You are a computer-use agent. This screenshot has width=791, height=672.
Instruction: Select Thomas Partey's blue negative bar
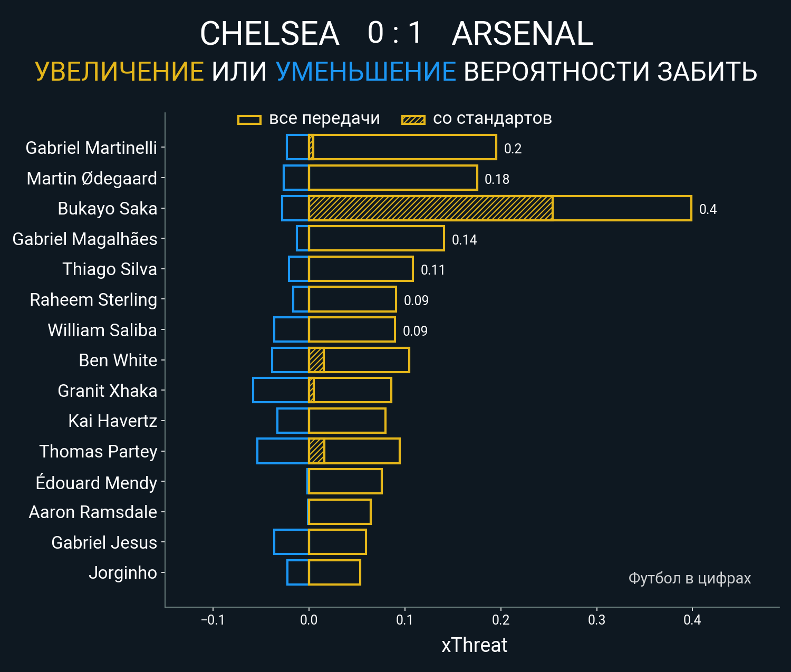point(283,451)
